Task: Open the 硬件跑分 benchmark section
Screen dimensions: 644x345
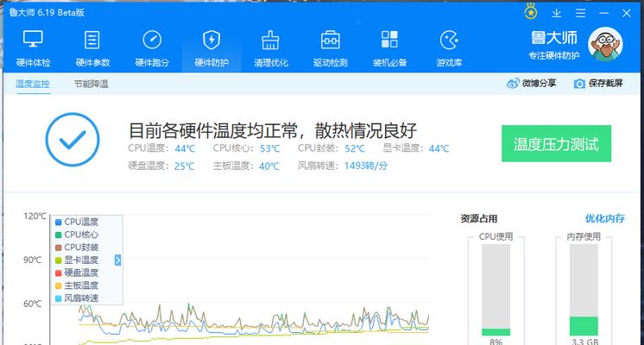Action: point(152,48)
